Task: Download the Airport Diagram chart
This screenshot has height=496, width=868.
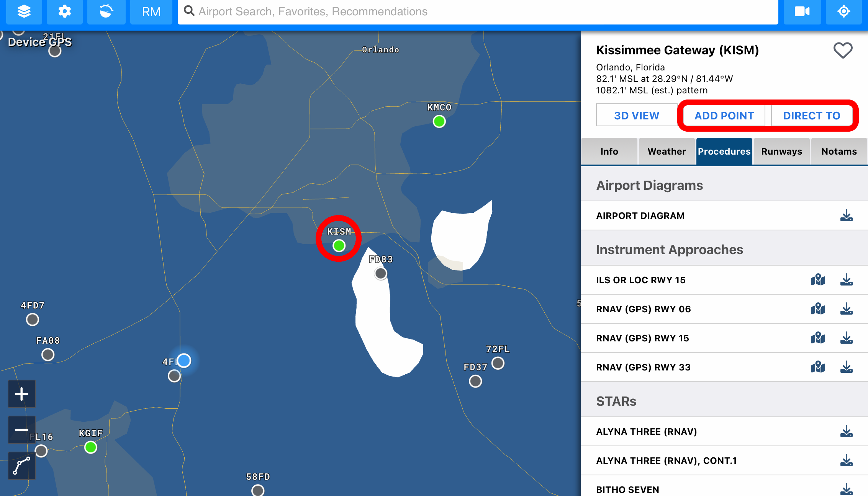Action: click(846, 215)
